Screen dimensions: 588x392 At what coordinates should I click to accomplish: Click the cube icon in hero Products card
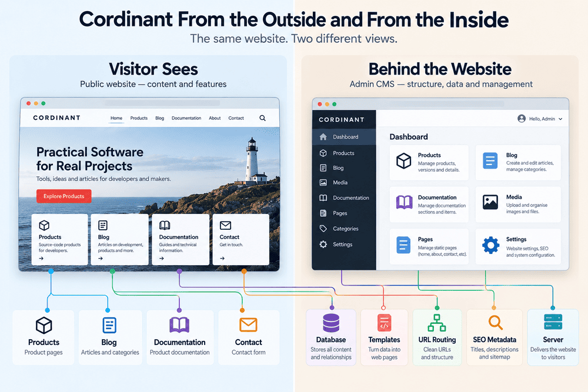tap(44, 225)
